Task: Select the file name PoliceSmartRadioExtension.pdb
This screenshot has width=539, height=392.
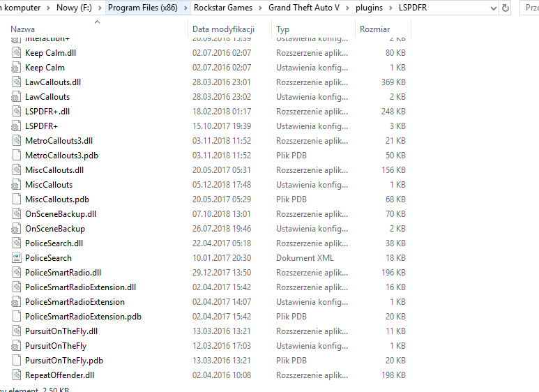Action: pyautogui.click(x=83, y=317)
